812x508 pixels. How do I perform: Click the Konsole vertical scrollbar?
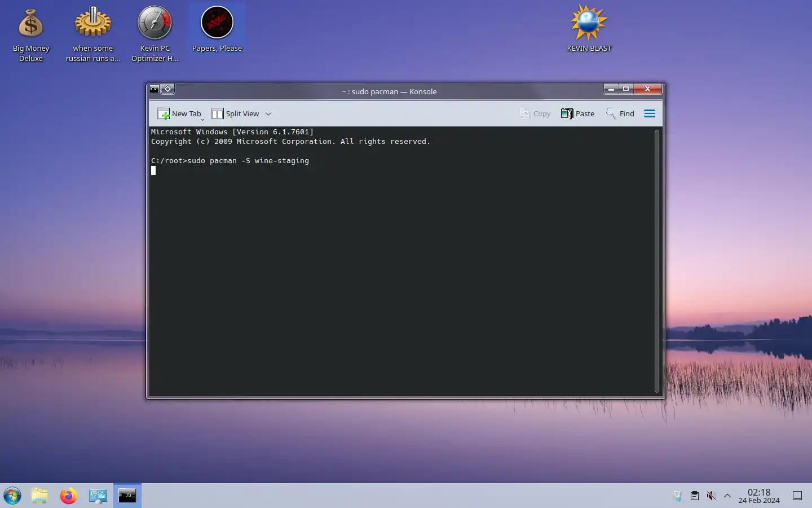click(656, 261)
